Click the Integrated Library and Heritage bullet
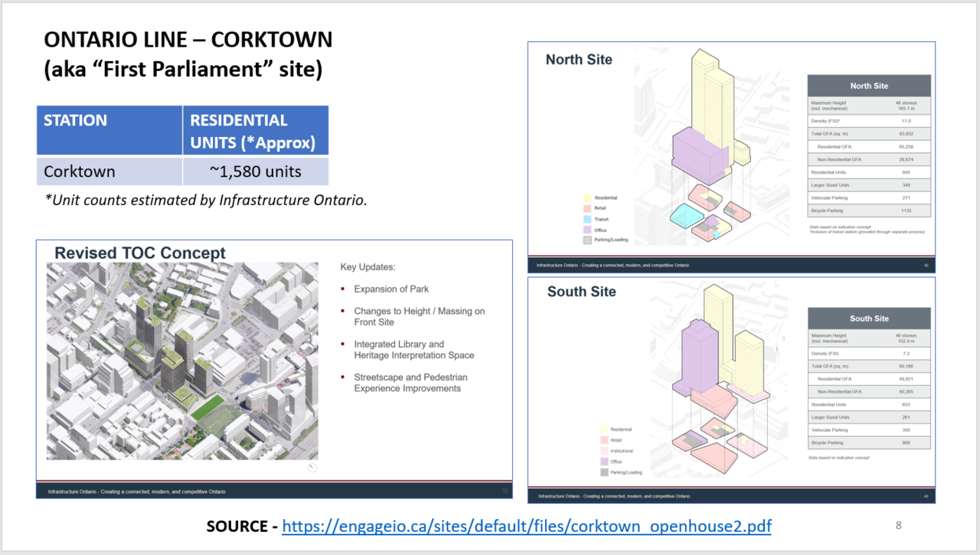The height and width of the screenshot is (555, 980). click(x=413, y=350)
